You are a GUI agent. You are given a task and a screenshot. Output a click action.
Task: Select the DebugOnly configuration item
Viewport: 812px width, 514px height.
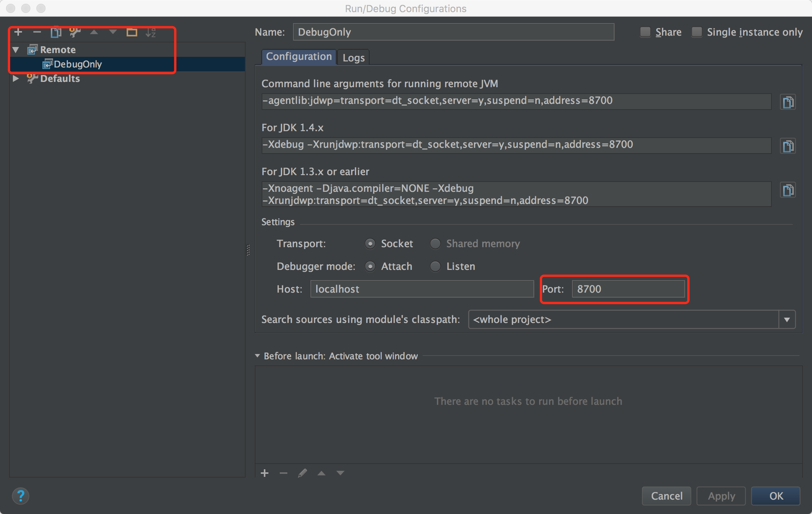[x=78, y=64]
